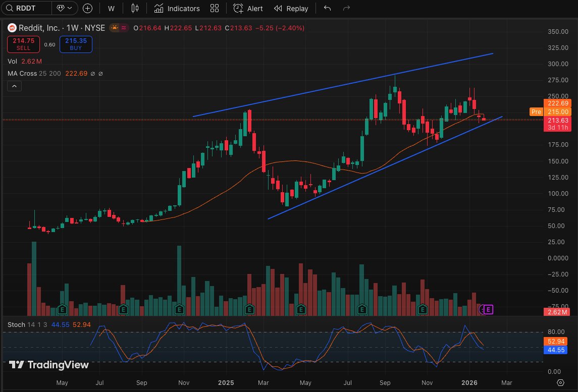Click the TradingView logo
The height and width of the screenshot is (392, 578).
[x=48, y=365]
